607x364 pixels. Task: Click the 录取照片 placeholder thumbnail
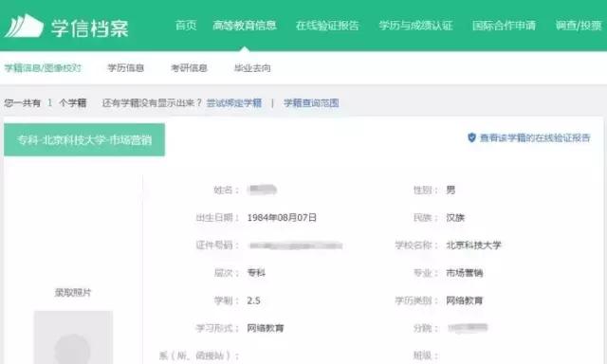point(74,337)
